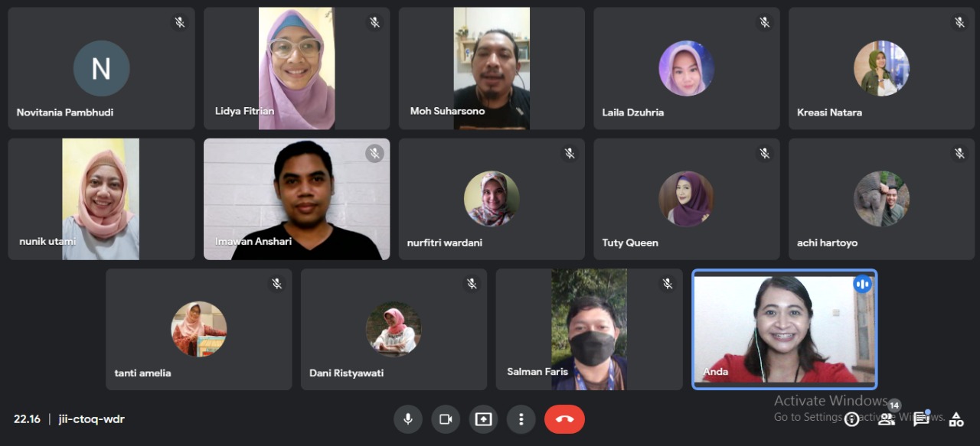
Task: Select Lidya Fitrian's video tile
Action: pos(297,69)
